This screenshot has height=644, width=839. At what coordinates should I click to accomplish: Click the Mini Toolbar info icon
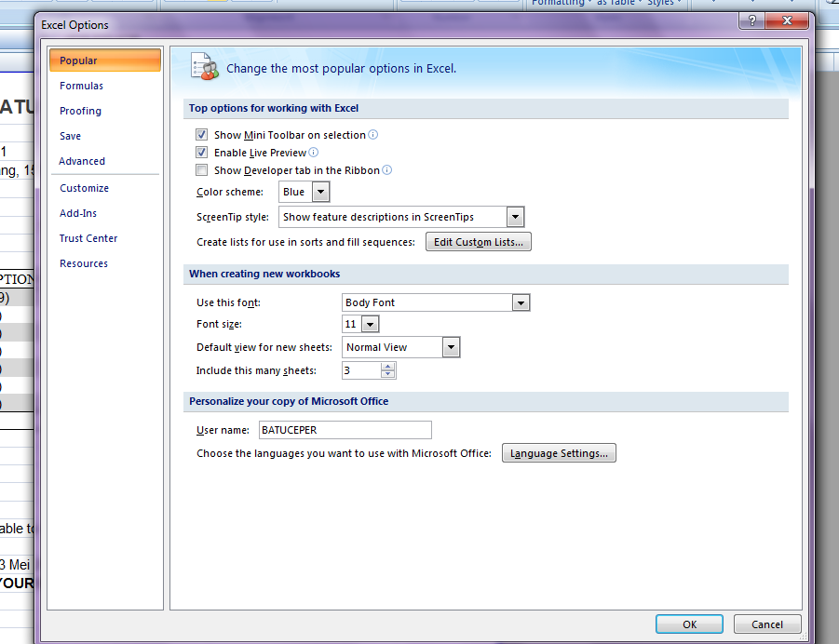click(373, 135)
